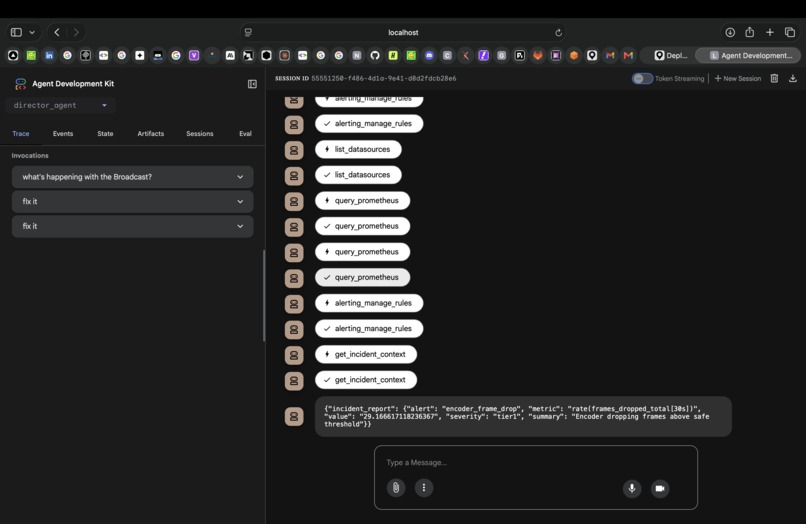This screenshot has width=806, height=524.
Task: Open the Discord bookmark
Action: pyautogui.click(x=429, y=56)
